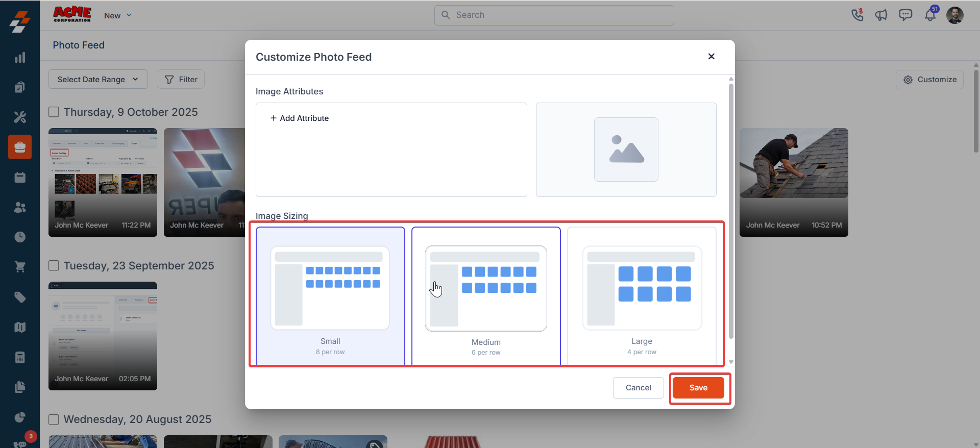980x448 pixels.
Task: Select the Wednesday, 20 August 2025 checkbox
Action: click(54, 419)
